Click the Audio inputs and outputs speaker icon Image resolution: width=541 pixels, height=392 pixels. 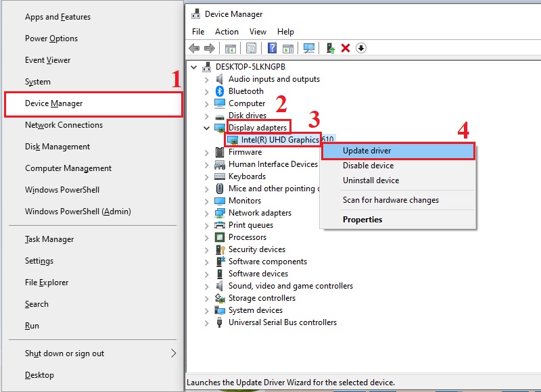(x=219, y=79)
